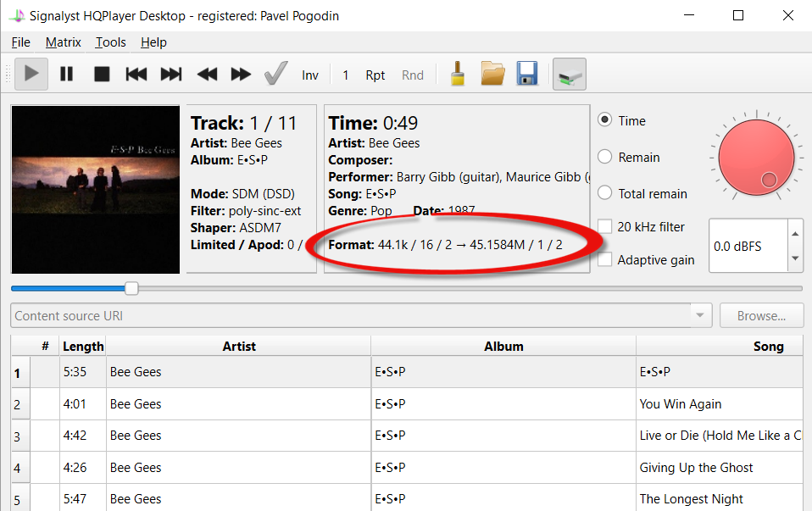This screenshot has height=511, width=812.
Task: Select playlist row number 3
Action: tap(18, 436)
